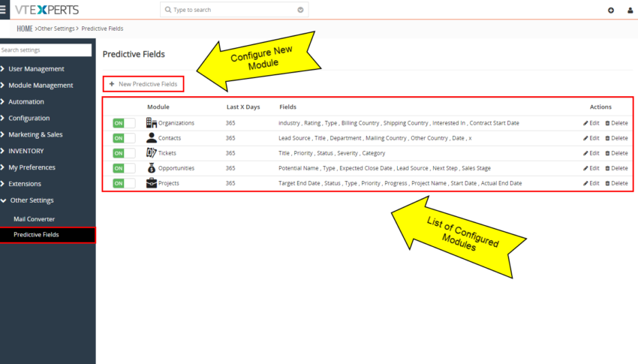The width and height of the screenshot is (638, 364).
Task: Click Projects module name
Action: (x=168, y=183)
